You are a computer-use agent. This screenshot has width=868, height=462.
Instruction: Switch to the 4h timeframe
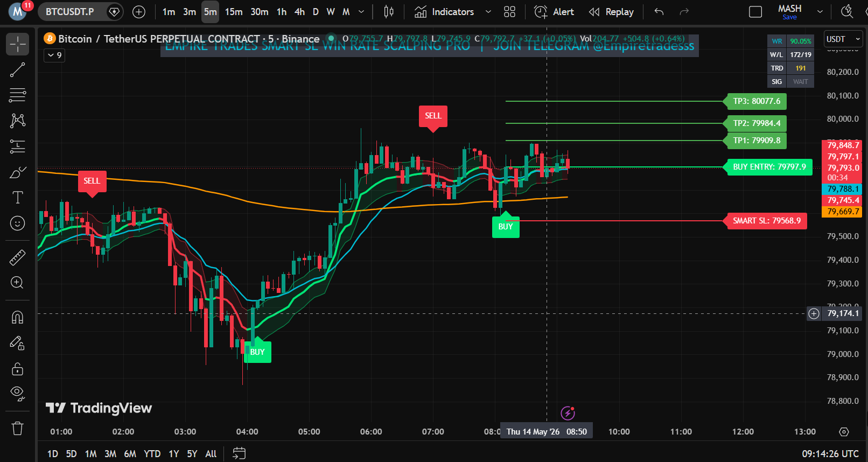click(x=300, y=12)
